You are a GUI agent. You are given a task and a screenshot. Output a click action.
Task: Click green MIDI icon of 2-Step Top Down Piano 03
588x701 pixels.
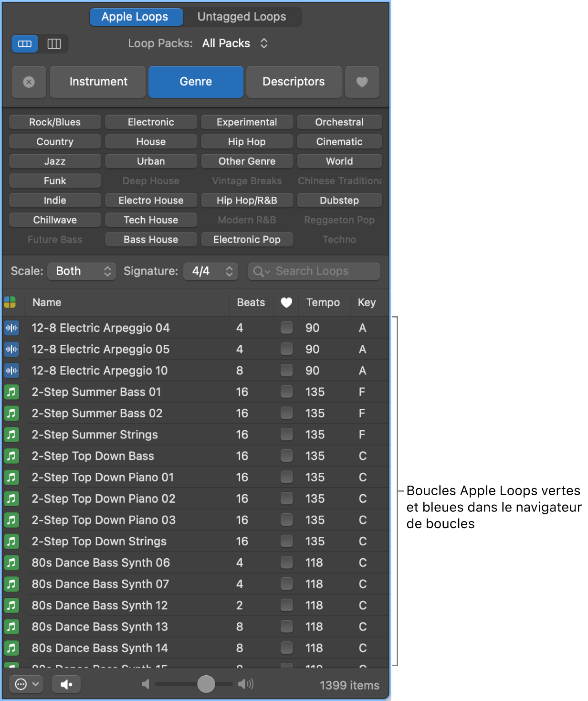(x=11, y=520)
